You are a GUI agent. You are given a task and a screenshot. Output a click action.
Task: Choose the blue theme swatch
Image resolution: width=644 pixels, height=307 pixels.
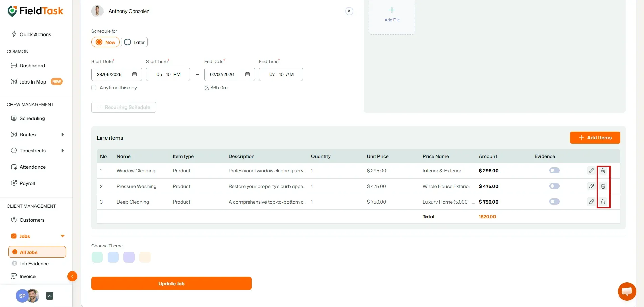tap(113, 257)
